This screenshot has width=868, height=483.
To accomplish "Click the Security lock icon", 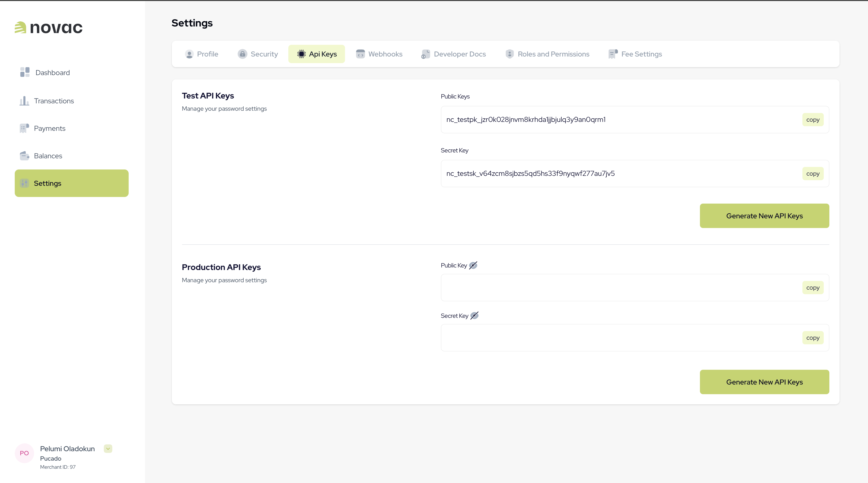I will [x=242, y=54].
